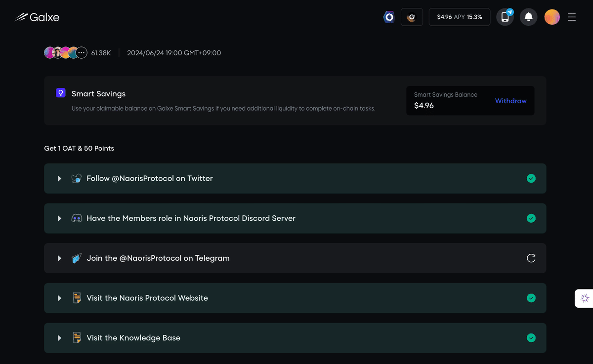Open the notifications bell
The height and width of the screenshot is (364, 593).
(x=529, y=17)
